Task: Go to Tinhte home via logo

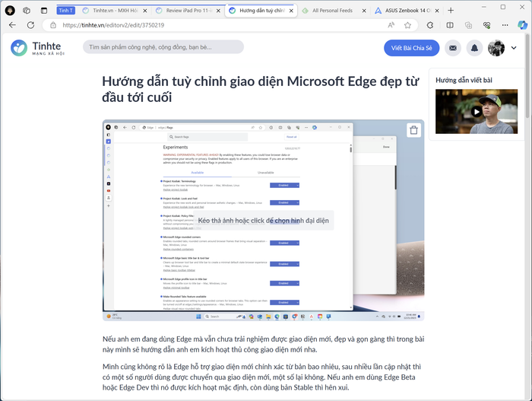Action: 37,48
